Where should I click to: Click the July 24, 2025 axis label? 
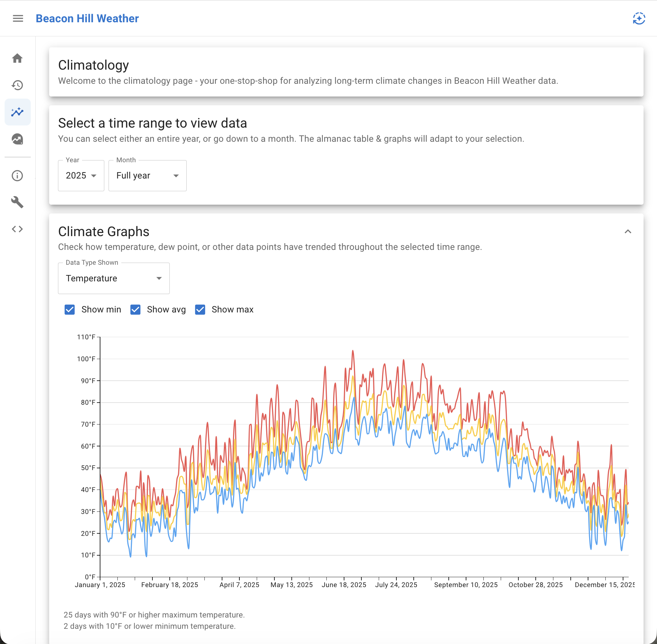pyautogui.click(x=397, y=585)
